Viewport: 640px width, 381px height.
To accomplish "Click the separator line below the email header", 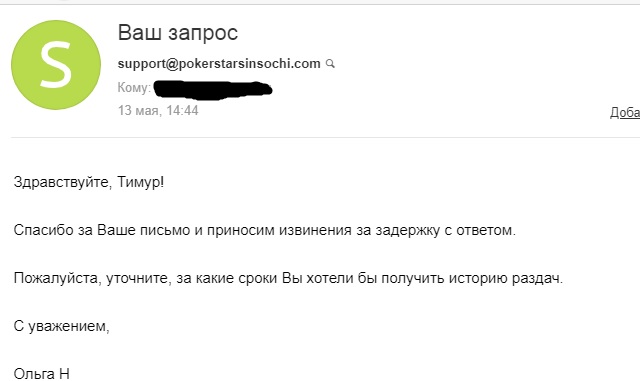I will (x=325, y=138).
